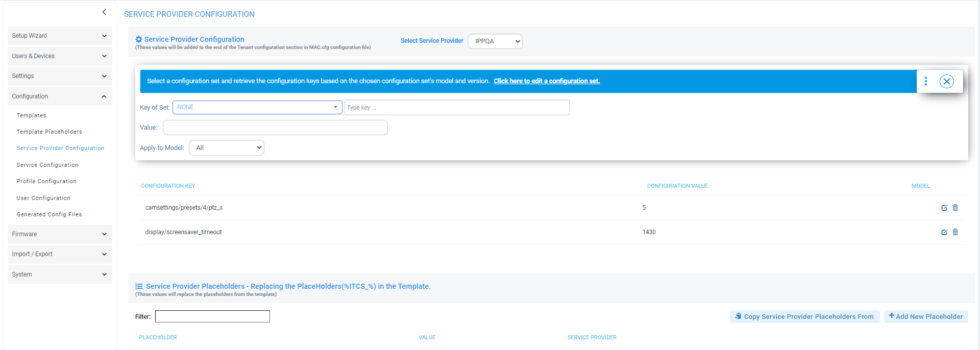Open the Apply to Model dropdown
Screen dimensions: 980x350
pos(227,148)
